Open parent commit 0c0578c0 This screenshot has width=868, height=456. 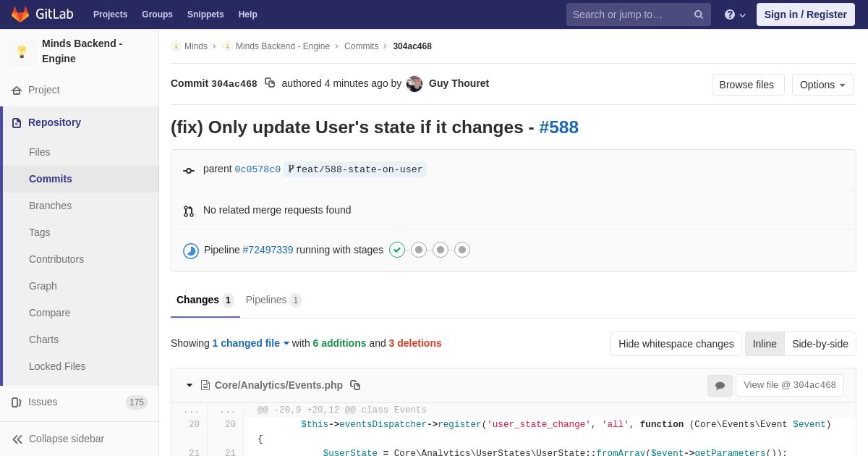pos(258,169)
